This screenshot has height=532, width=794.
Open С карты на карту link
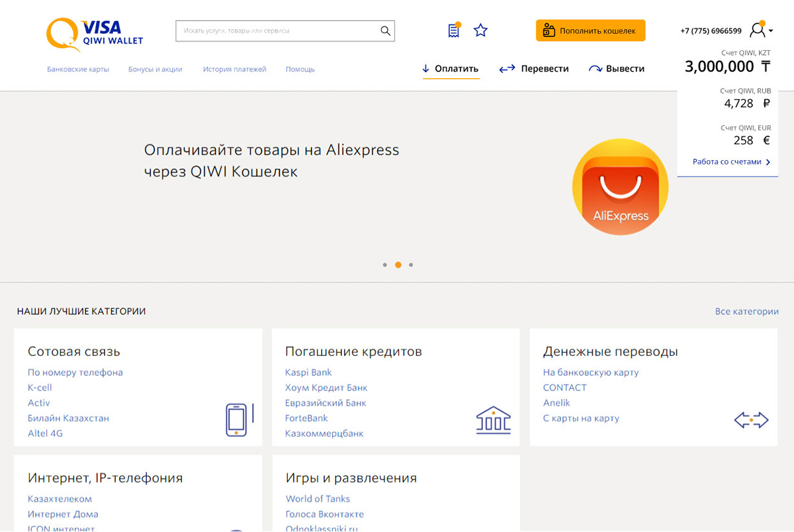click(581, 418)
